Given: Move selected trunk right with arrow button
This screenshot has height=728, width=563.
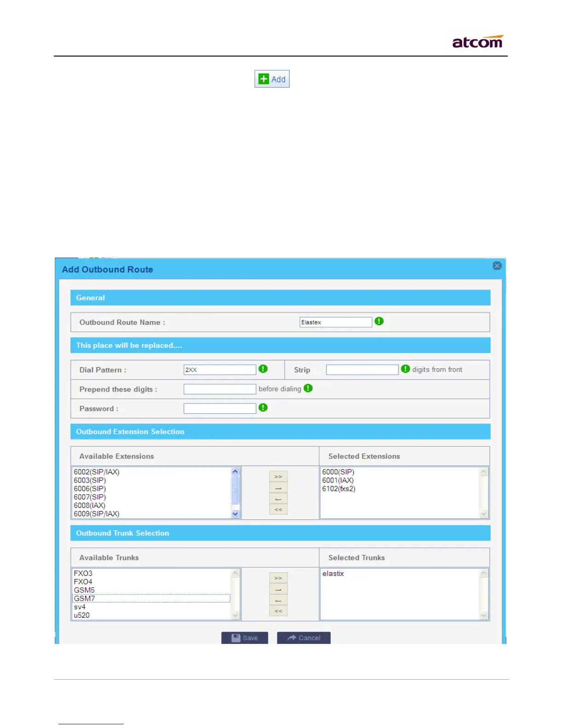Looking at the screenshot, I should (x=278, y=589).
